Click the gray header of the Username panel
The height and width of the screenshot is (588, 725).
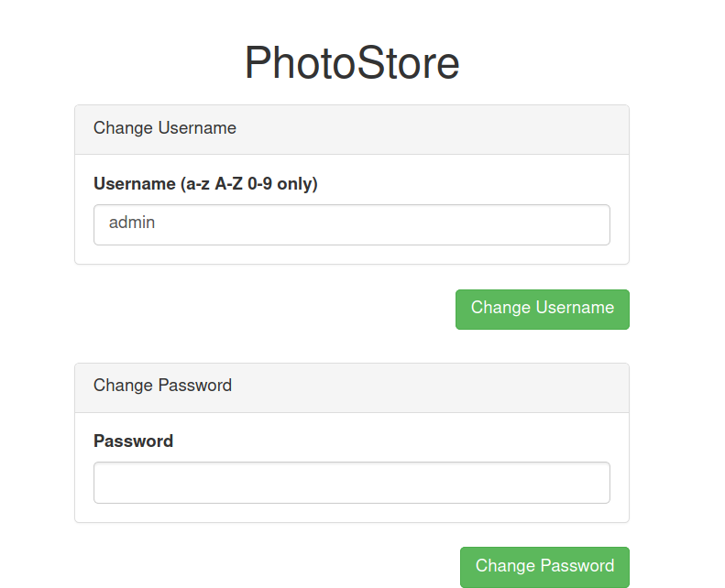click(352, 130)
